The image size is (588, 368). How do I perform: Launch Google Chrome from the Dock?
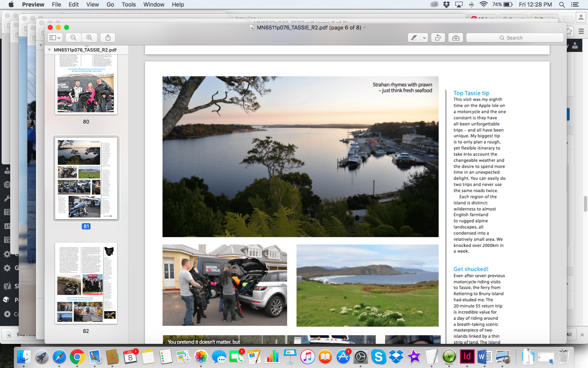point(77,357)
